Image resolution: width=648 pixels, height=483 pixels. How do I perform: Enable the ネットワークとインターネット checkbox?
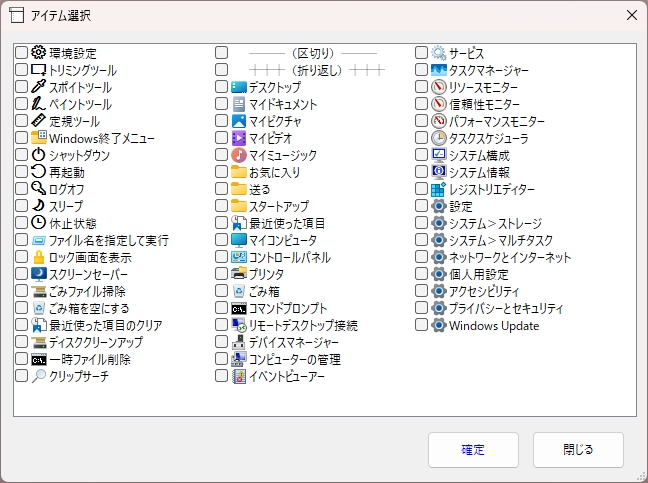point(422,257)
